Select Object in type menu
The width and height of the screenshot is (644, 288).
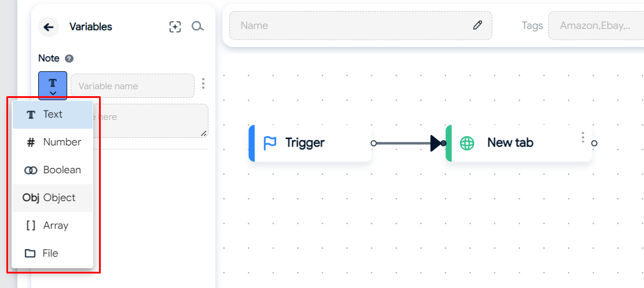(53, 198)
